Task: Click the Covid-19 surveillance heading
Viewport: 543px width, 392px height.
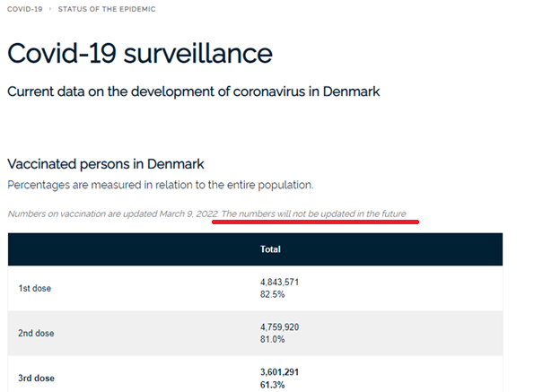Action: pos(140,53)
